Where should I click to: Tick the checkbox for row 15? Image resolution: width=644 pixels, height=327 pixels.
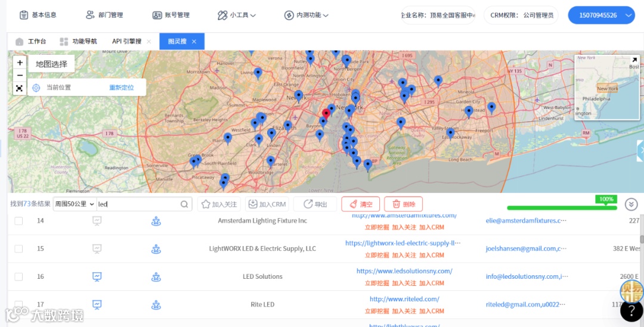click(x=18, y=248)
